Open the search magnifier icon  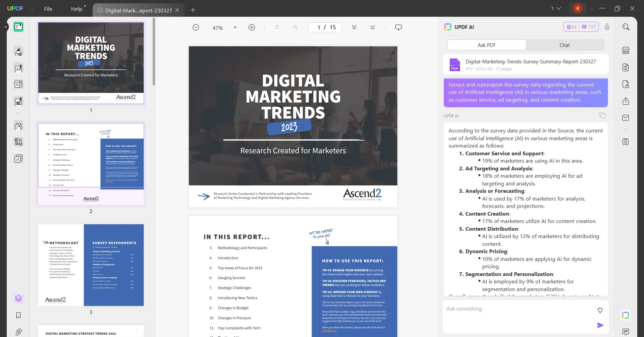[x=626, y=27]
